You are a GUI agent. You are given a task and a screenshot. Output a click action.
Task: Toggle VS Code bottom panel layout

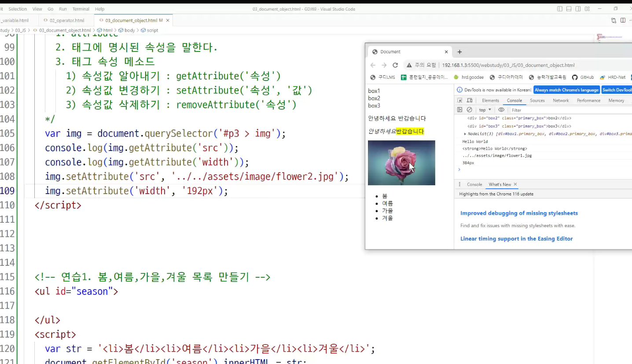(x=569, y=9)
